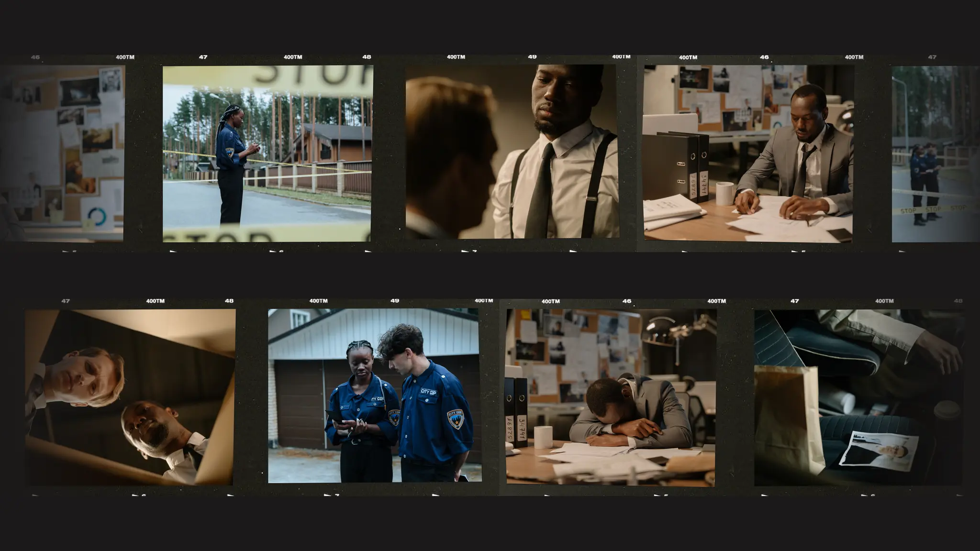Select photo of detective sleeping on desk

pos(611,397)
